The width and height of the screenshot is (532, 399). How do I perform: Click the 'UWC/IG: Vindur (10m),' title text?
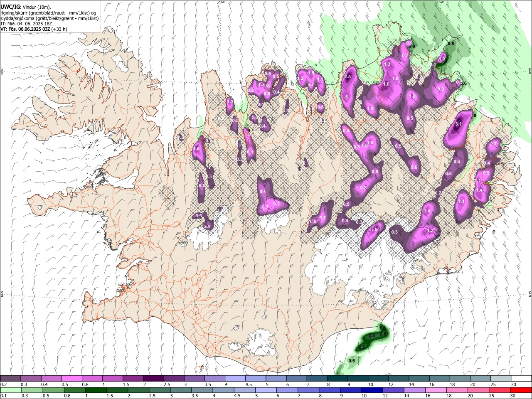[25, 7]
